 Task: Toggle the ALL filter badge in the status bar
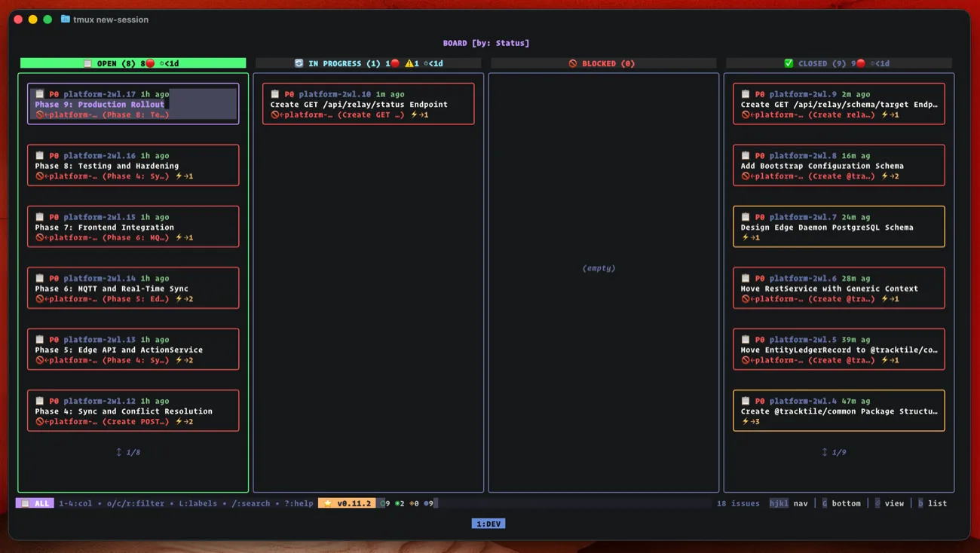[x=35, y=503]
